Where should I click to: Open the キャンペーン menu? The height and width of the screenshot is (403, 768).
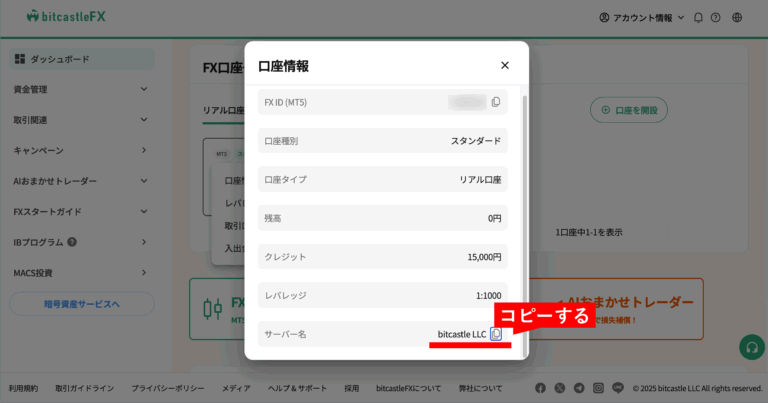pos(81,150)
